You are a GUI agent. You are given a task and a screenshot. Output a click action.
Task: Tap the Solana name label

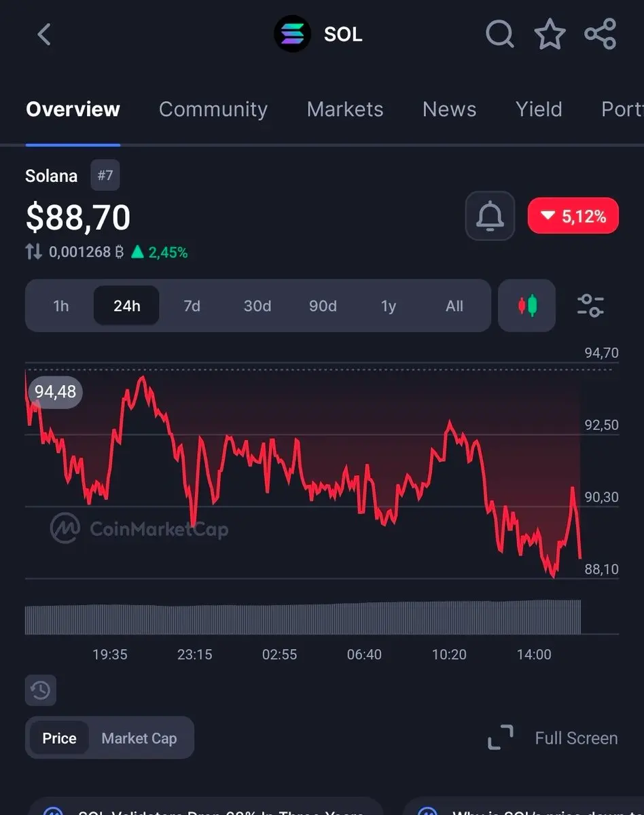pyautogui.click(x=52, y=176)
